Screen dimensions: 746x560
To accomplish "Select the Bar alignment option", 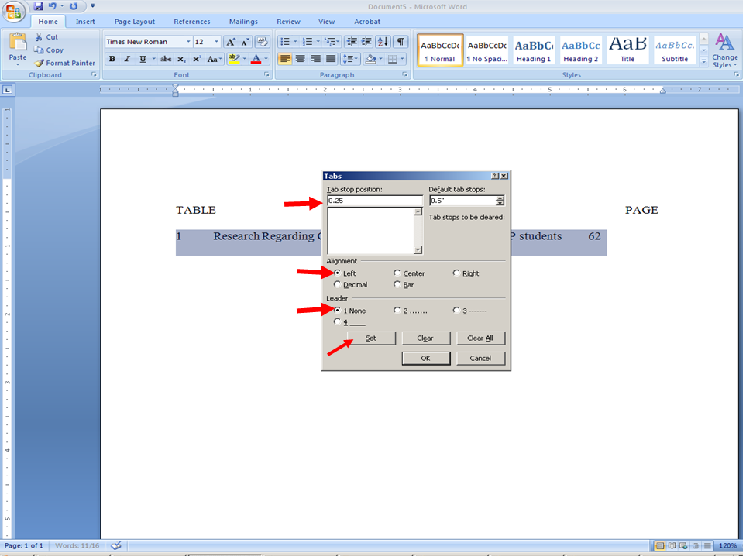I will coord(397,284).
